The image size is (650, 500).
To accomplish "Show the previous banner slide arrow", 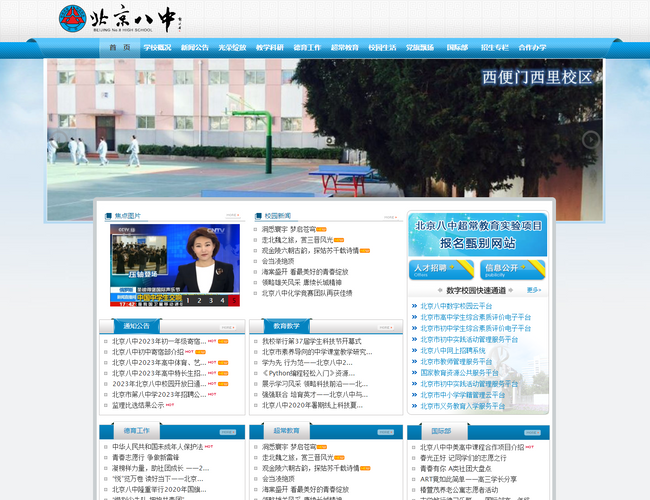I will click(x=58, y=139).
